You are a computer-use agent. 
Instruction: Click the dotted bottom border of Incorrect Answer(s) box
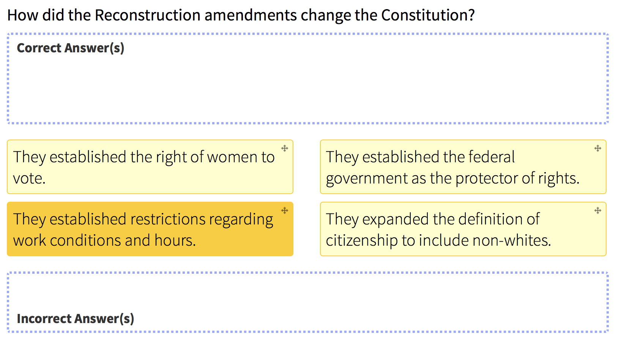(x=308, y=332)
